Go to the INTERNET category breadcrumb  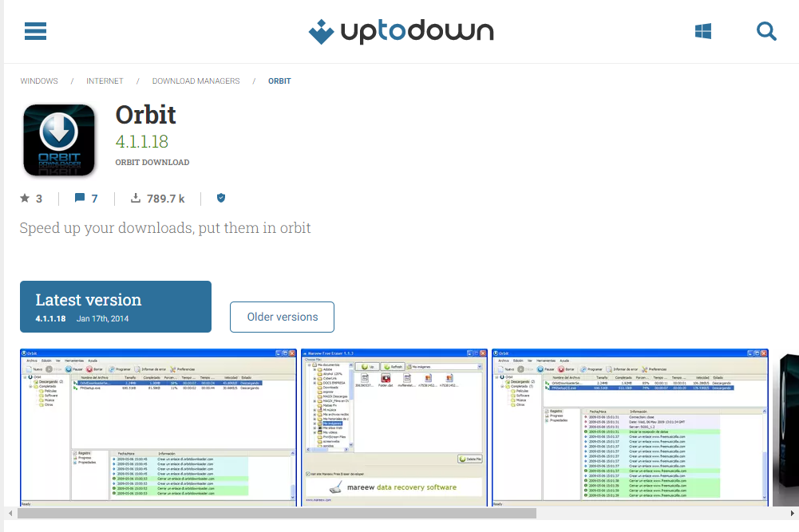[105, 81]
